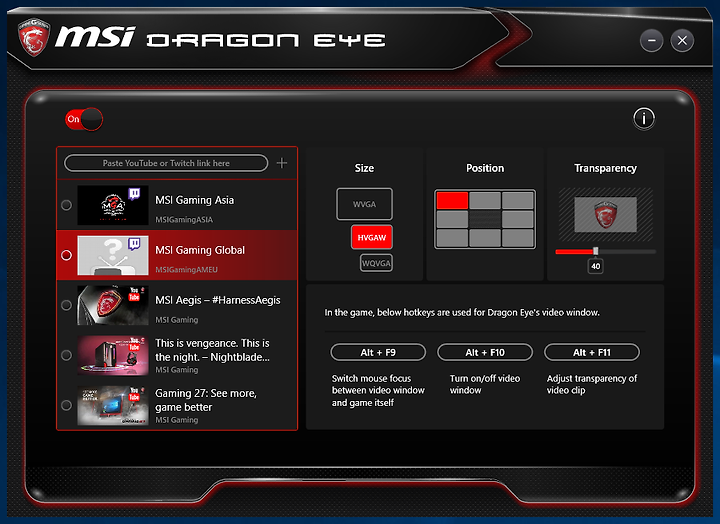Screen dimensions: 720x524
Task: Click the Alt + F10 hotkey button
Action: click(x=485, y=352)
